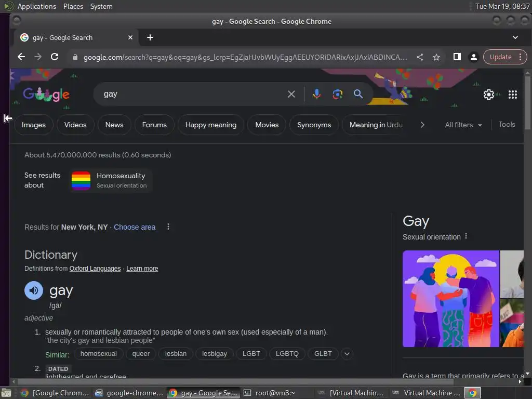The height and width of the screenshot is (399, 532).
Task: Select similar word GLBT
Action: pos(323,353)
